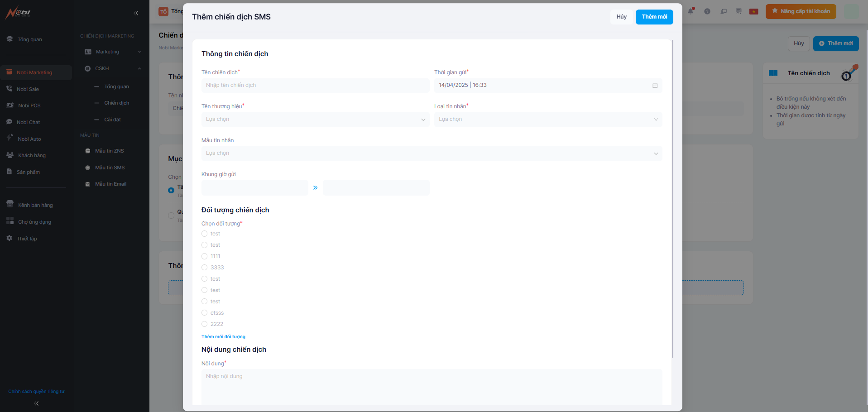
Task: Choose the etsss audience option
Action: (205, 313)
